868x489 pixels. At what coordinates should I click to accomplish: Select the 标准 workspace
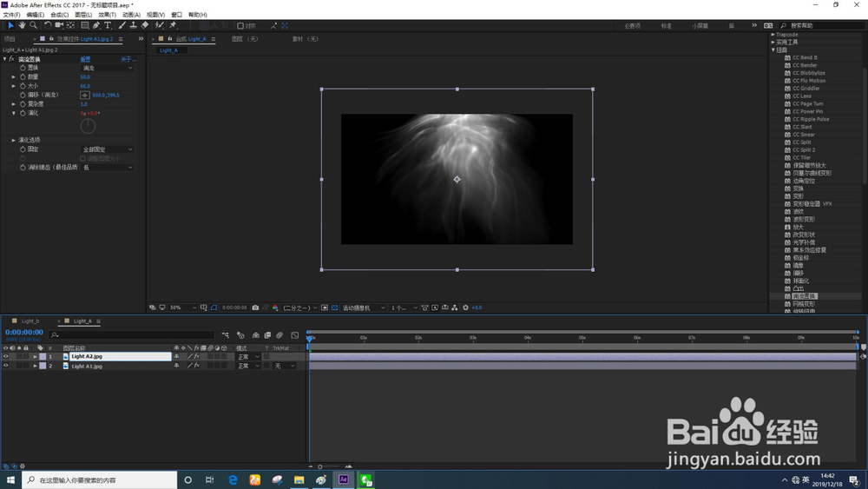tap(667, 25)
